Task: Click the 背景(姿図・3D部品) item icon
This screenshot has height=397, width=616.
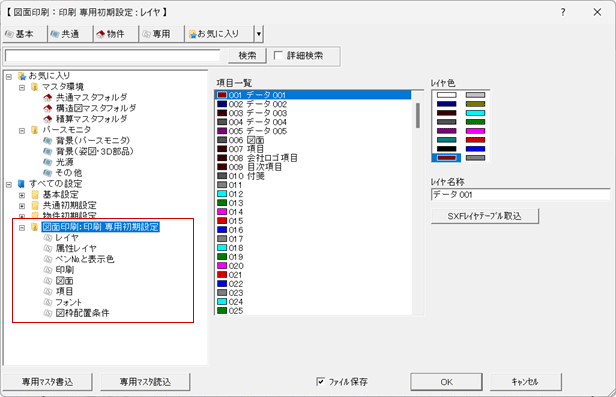Action: tap(48, 151)
